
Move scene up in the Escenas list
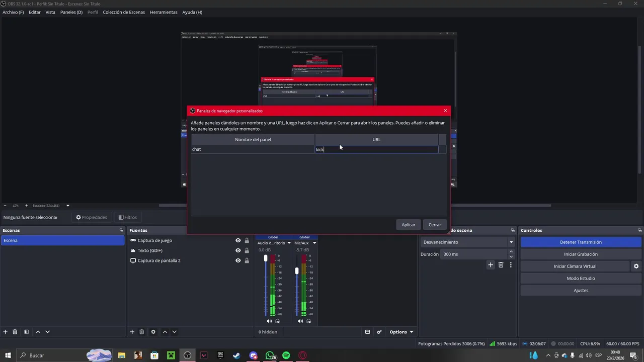38,332
